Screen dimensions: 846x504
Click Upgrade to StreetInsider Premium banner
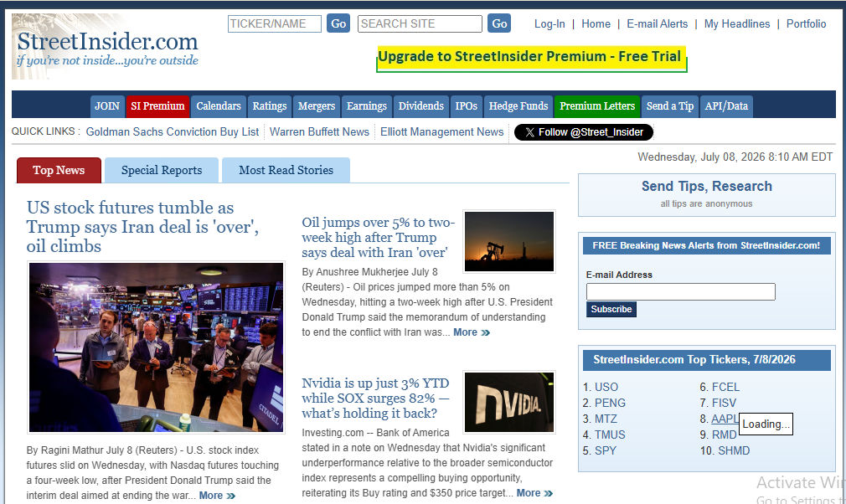[531, 59]
